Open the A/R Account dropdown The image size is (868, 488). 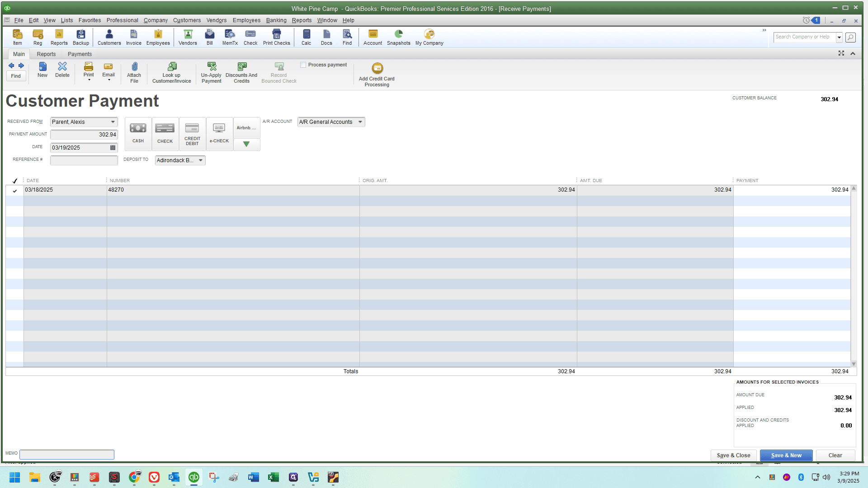(360, 122)
